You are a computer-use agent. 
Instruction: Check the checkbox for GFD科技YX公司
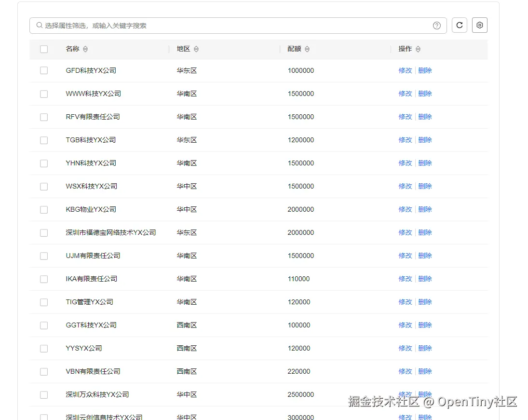click(44, 70)
